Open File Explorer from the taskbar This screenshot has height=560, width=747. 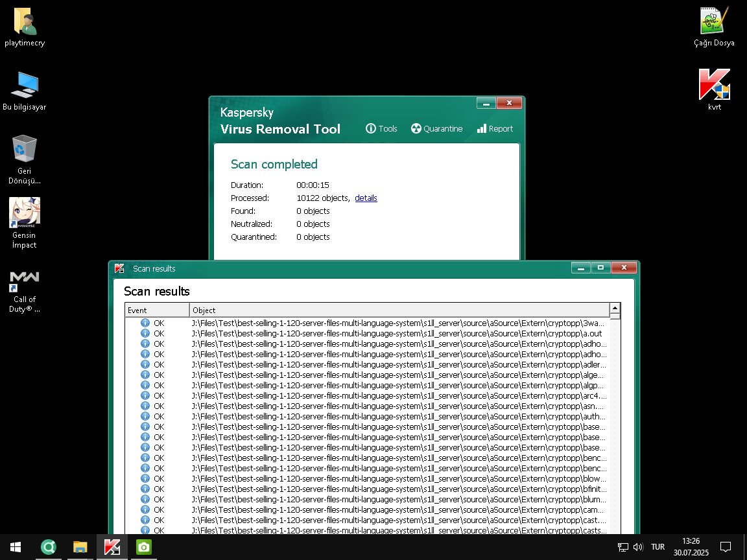(x=80, y=547)
